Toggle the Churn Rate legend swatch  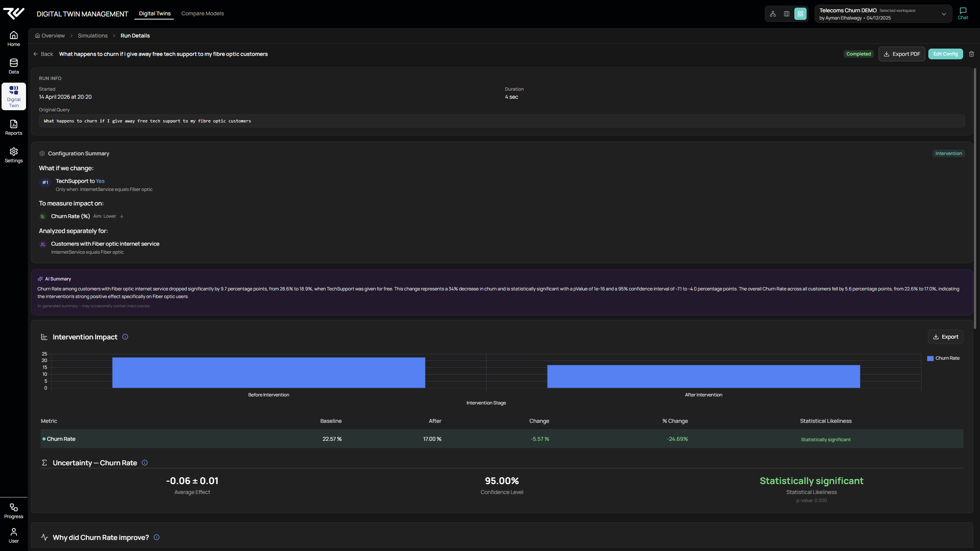pos(930,359)
